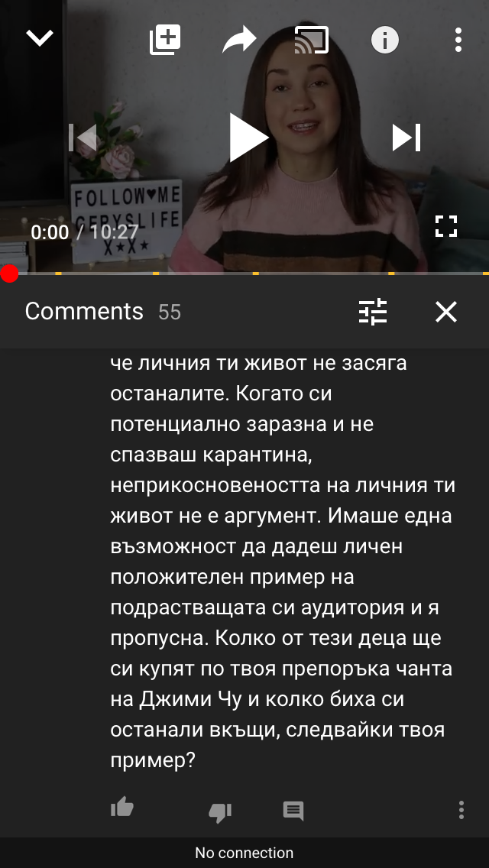Open the comments sort filter icon

[x=373, y=312]
